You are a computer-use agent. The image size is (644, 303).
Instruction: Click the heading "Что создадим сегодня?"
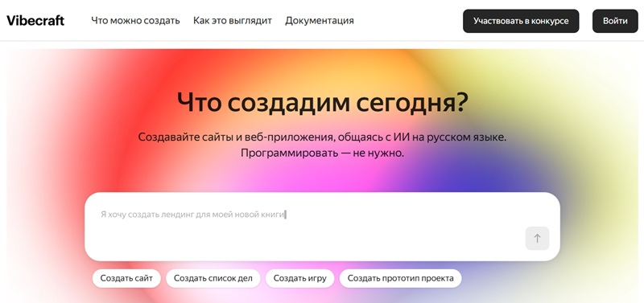coord(322,102)
